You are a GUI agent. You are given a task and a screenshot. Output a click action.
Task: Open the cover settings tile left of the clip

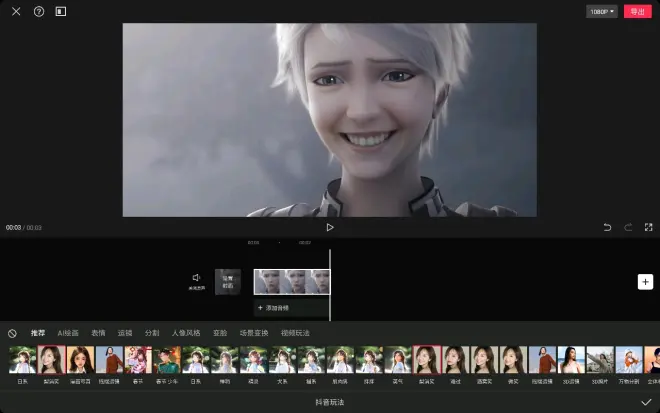(x=227, y=281)
